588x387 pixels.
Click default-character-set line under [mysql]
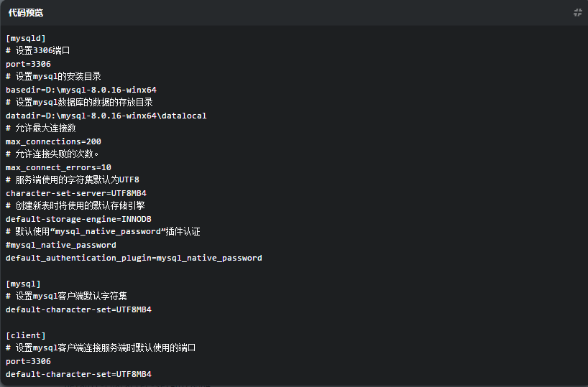tap(78, 309)
